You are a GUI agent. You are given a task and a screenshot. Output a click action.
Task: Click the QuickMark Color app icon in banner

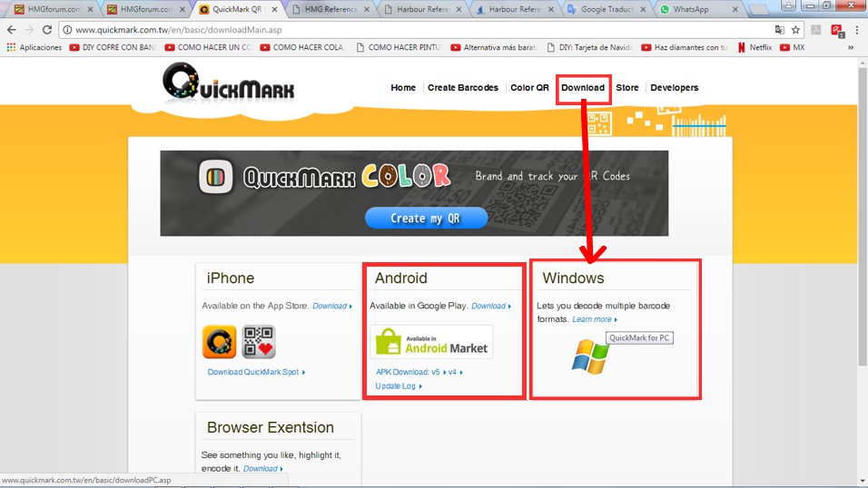point(216,177)
